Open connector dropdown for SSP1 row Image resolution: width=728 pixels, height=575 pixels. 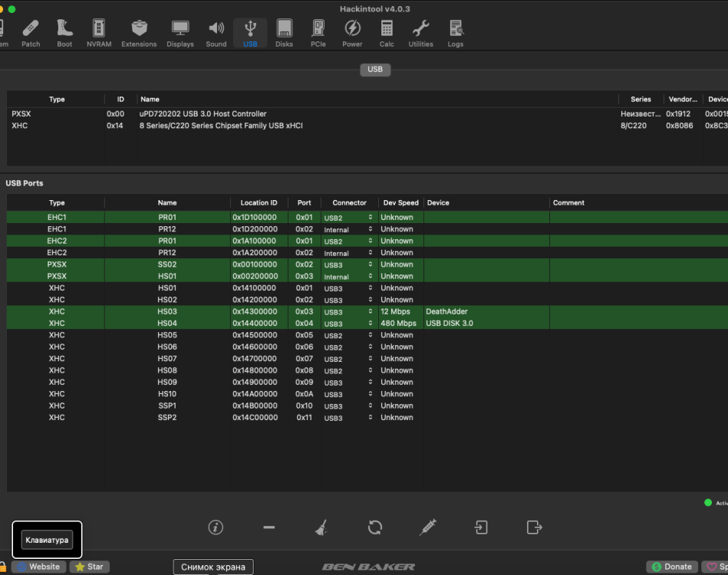click(370, 406)
